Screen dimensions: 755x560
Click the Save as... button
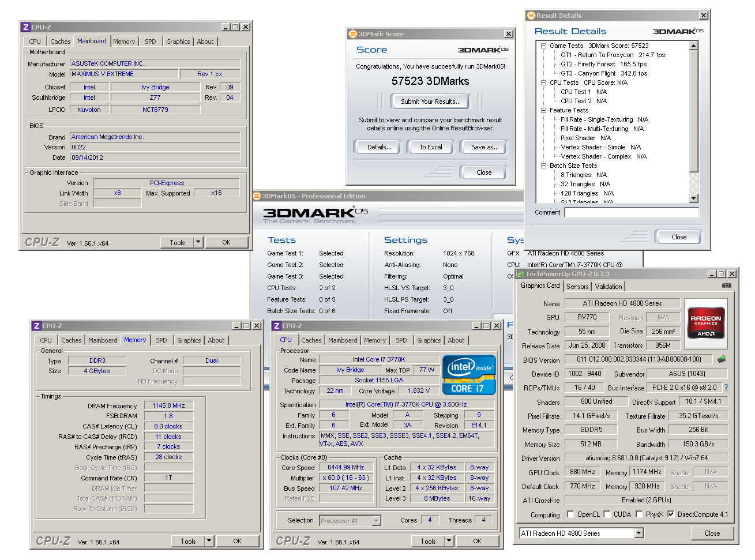(x=484, y=147)
